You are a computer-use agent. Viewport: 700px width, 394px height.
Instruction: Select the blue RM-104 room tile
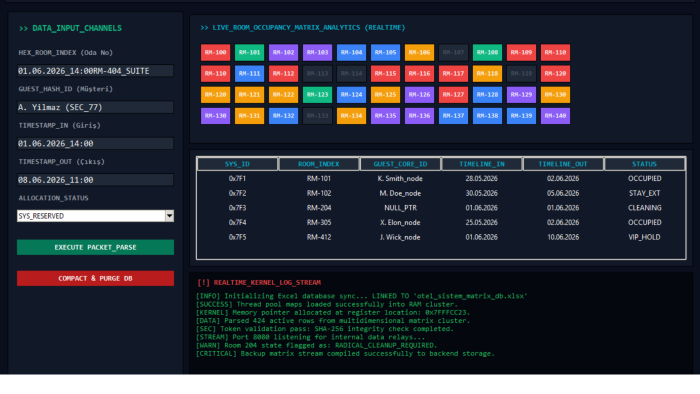click(x=351, y=52)
